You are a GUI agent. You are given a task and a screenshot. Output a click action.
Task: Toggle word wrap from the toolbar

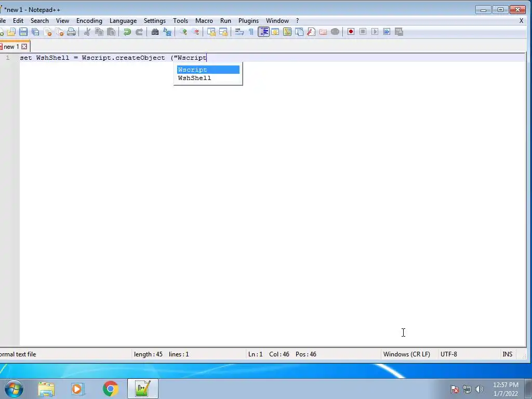pyautogui.click(x=240, y=32)
